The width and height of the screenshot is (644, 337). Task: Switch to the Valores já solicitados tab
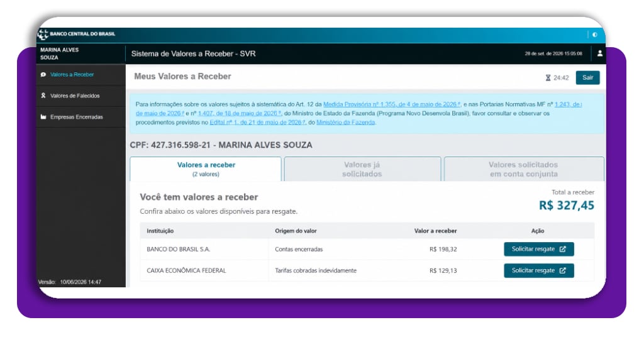pos(362,169)
